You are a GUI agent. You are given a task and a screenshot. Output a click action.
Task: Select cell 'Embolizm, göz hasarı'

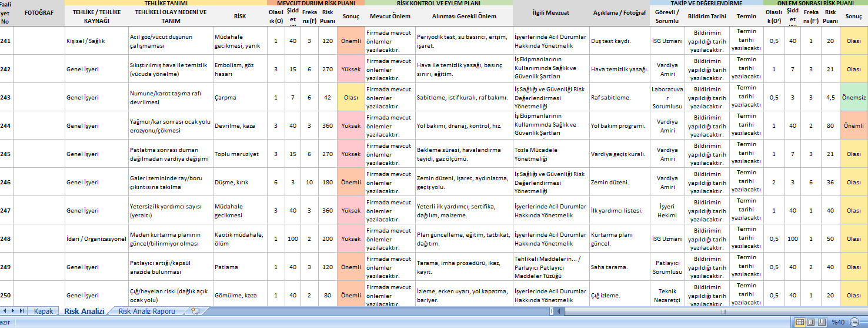[239, 69]
